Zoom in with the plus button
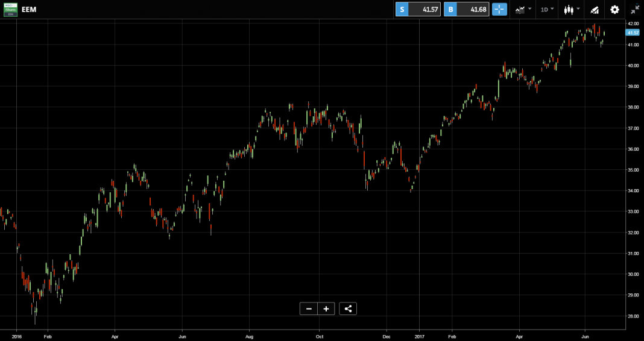The width and height of the screenshot is (644, 341). 326,308
